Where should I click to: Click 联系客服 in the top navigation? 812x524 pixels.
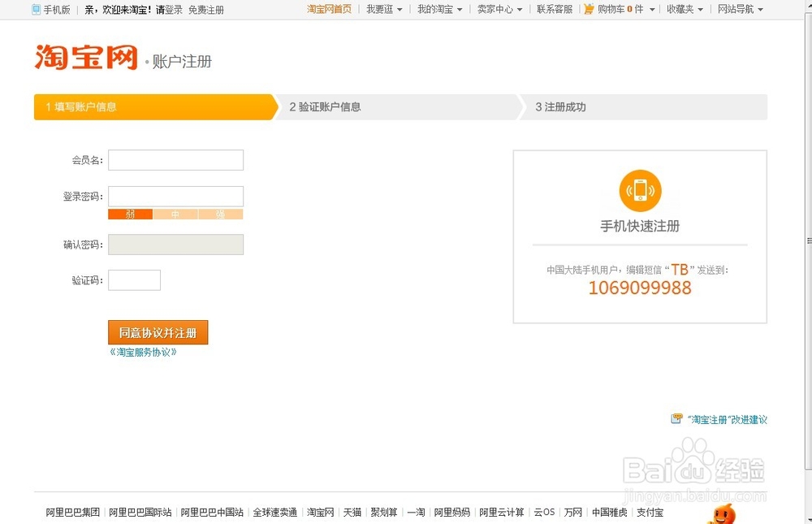(554, 9)
